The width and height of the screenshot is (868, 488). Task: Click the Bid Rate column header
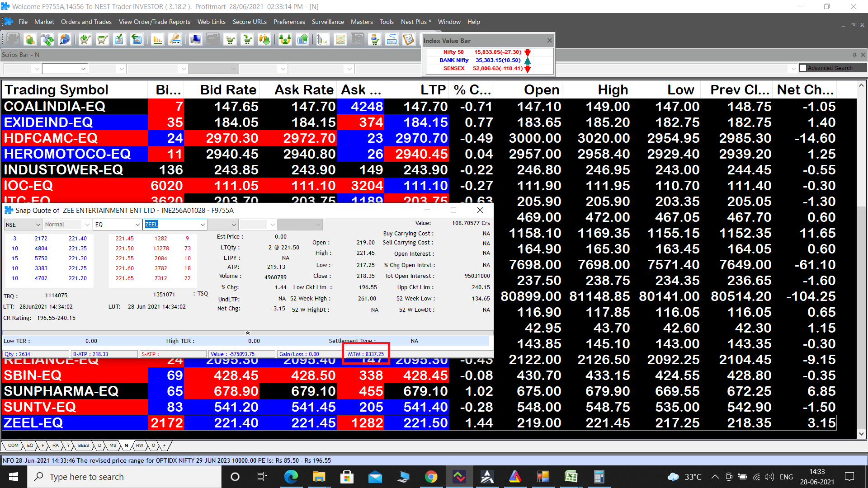point(222,90)
